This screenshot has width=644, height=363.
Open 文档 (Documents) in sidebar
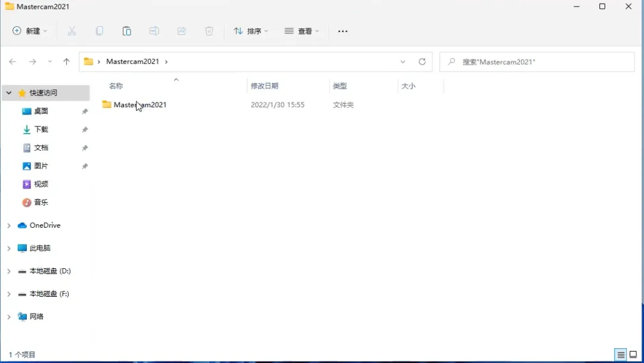[41, 148]
